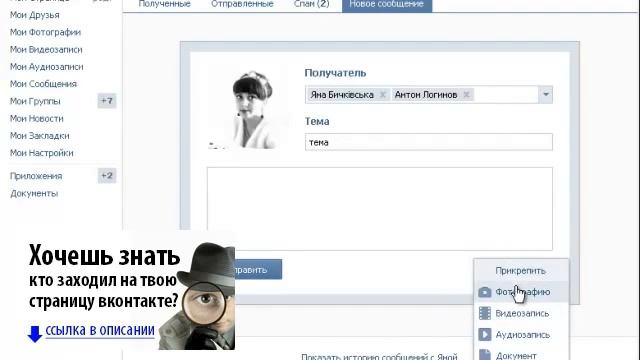Remove recipient Антон Логинов

click(466, 95)
